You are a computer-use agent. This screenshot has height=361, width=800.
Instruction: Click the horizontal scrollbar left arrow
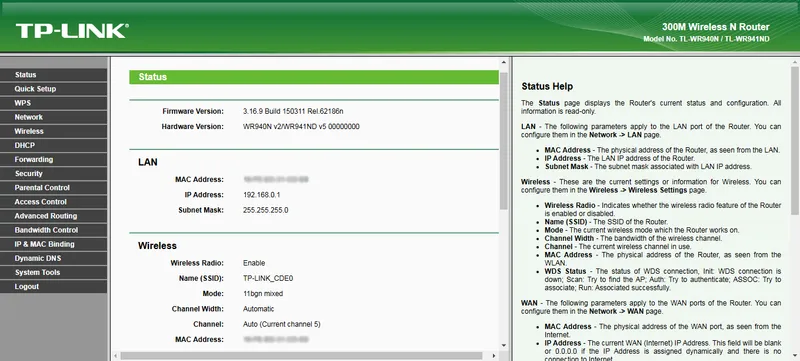[116, 355]
